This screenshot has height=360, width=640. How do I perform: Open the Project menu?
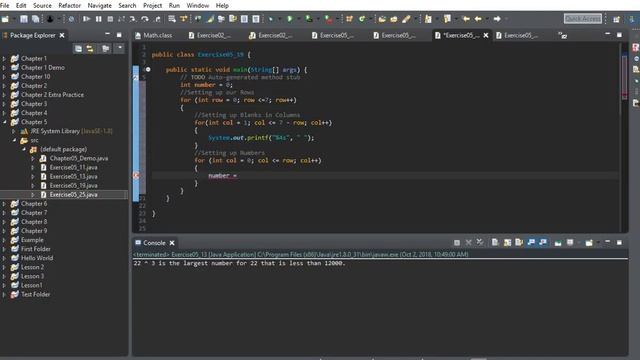pyautogui.click(x=152, y=5)
